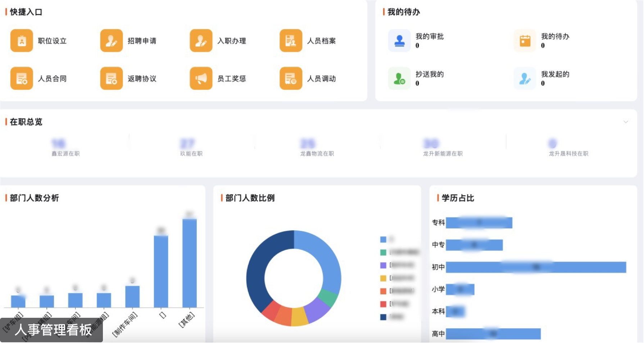Click the 鑫宏源在职 count link

click(59, 144)
